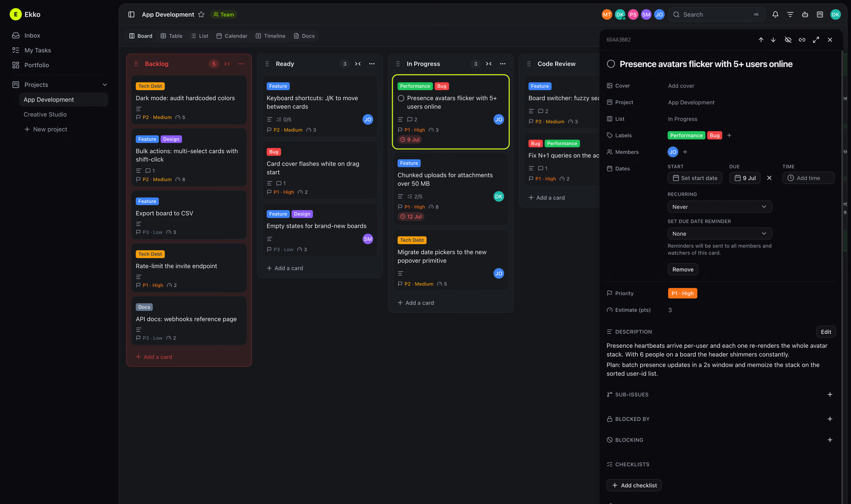The width and height of the screenshot is (851, 504).
Task: Open the robot automation icon
Action: (x=805, y=14)
